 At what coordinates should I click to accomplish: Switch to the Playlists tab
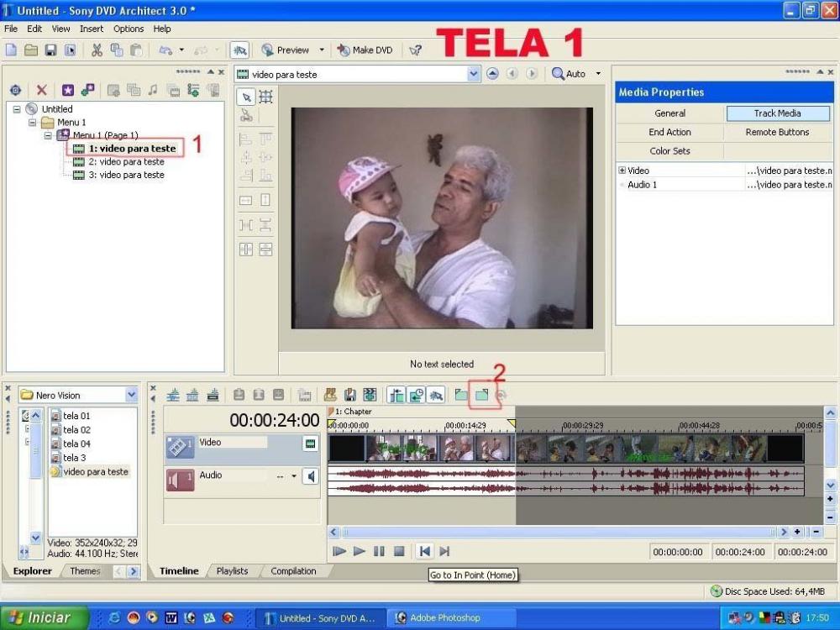point(232,571)
